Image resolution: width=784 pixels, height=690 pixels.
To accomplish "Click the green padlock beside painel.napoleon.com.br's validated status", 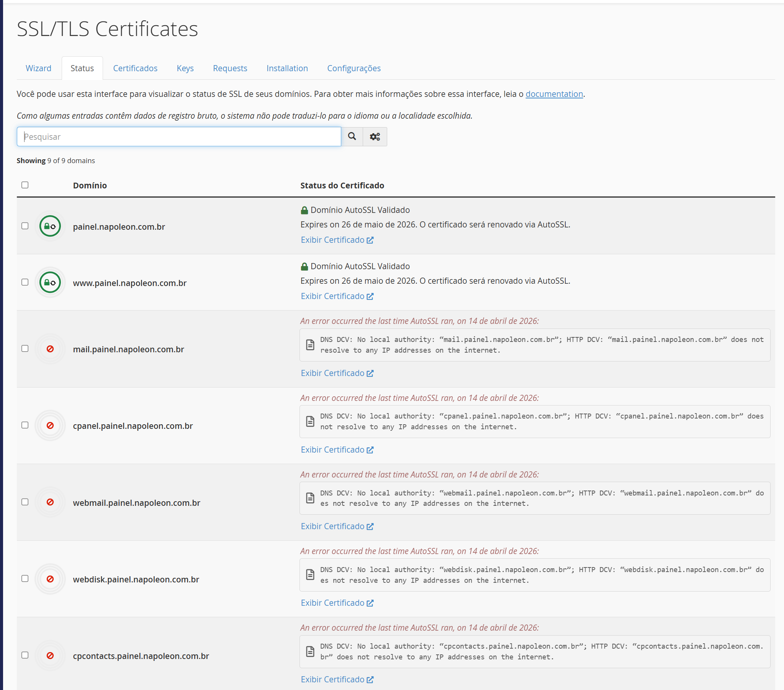I will tap(304, 210).
